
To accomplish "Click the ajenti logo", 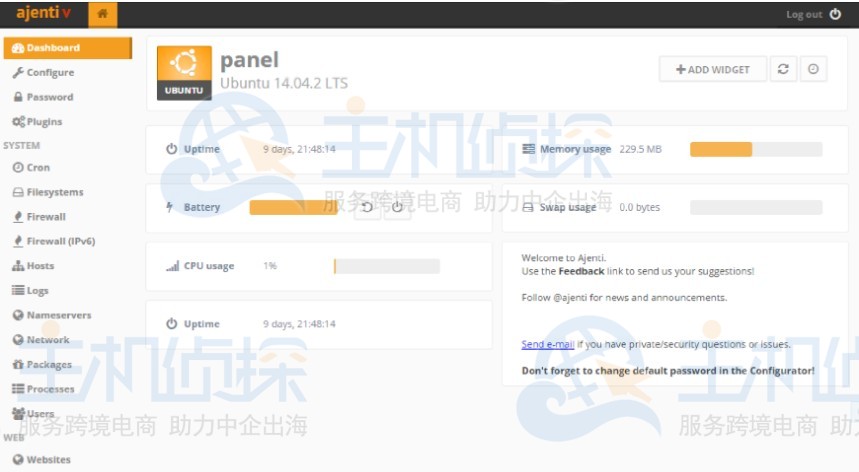I will [x=44, y=14].
